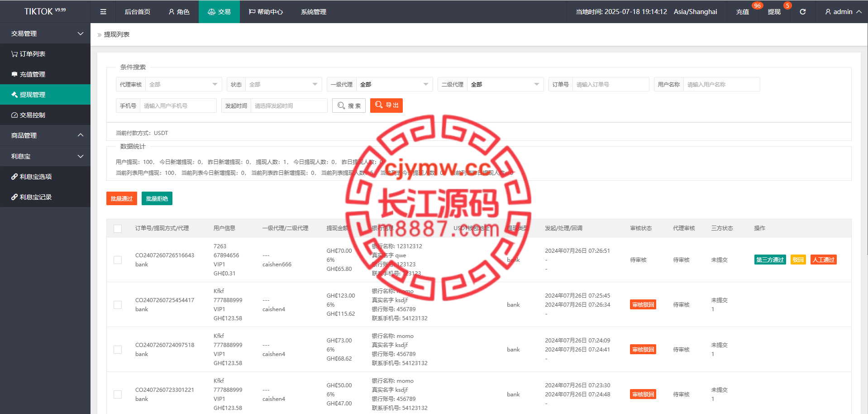Open 利息宝记录 in sidebar

(45, 197)
